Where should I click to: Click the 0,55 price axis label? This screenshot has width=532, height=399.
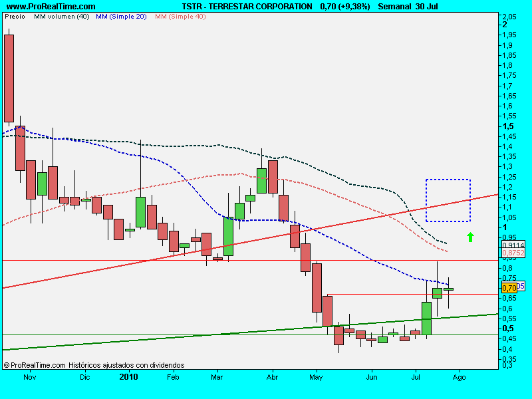pyautogui.click(x=510, y=319)
